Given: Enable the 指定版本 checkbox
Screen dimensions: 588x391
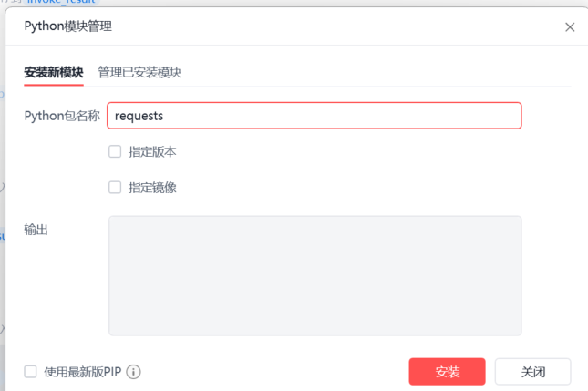Looking at the screenshot, I should [115, 151].
